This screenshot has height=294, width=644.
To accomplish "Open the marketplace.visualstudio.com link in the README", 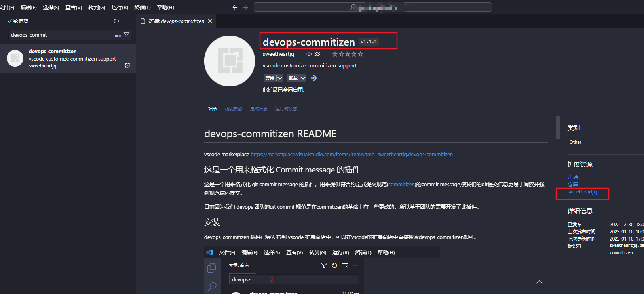I will (x=351, y=154).
